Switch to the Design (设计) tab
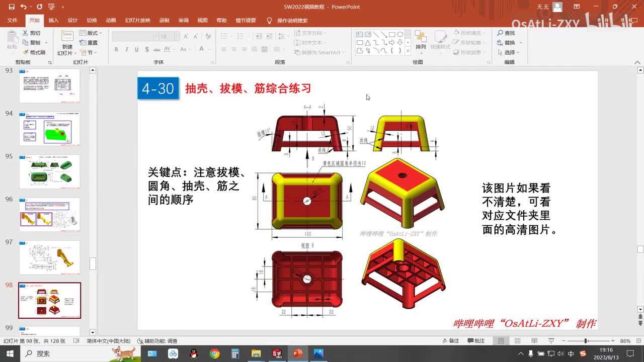 (72, 21)
